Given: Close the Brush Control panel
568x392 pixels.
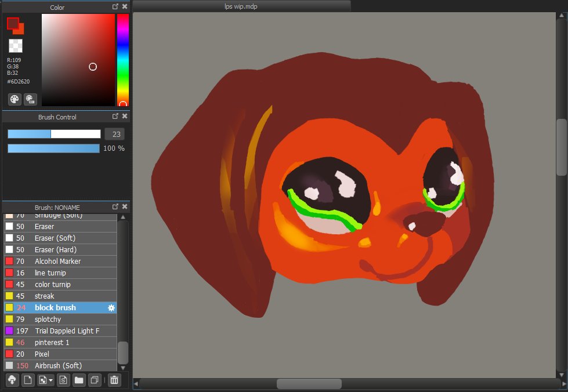Looking at the screenshot, I should click(125, 116).
